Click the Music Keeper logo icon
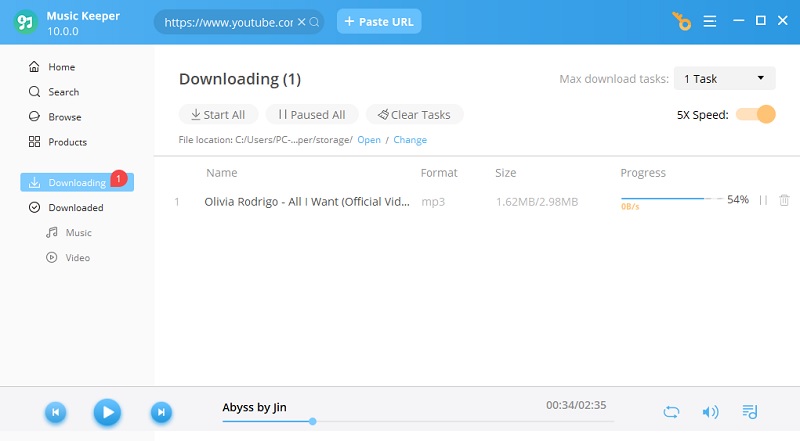Image resolution: width=800 pixels, height=441 pixels. [x=25, y=22]
